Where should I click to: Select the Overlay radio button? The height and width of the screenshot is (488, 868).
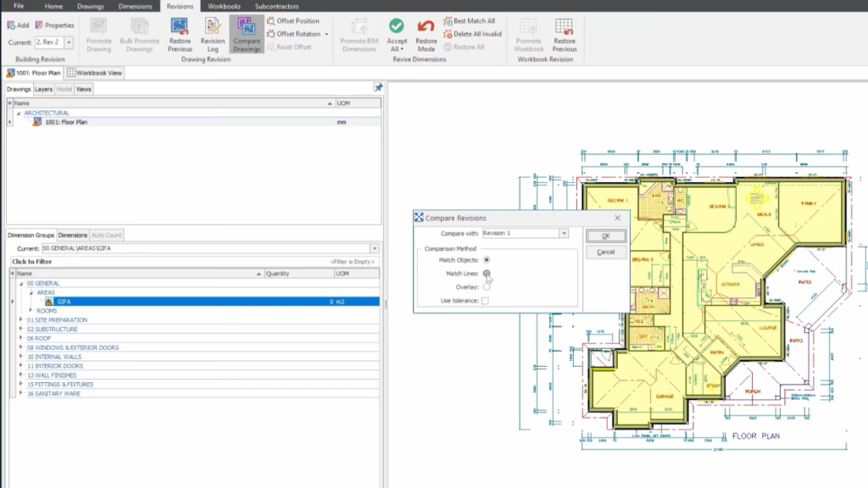tap(487, 287)
